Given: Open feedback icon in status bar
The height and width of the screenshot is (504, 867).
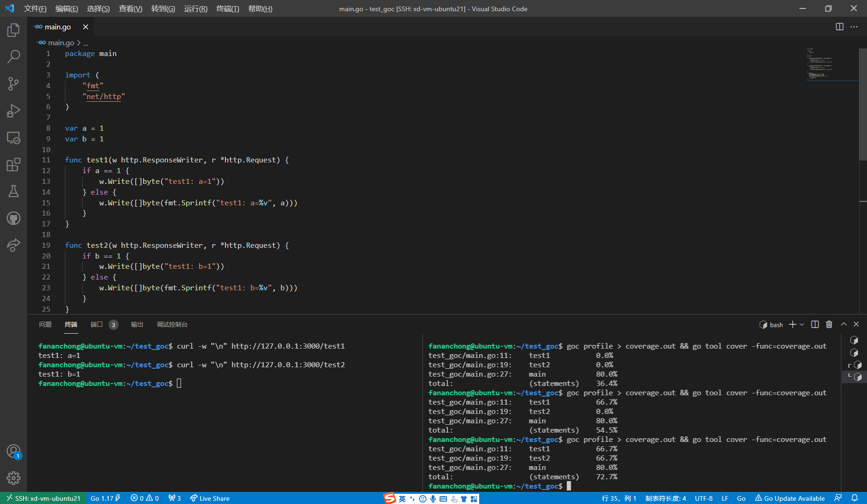Looking at the screenshot, I should point(838,498).
